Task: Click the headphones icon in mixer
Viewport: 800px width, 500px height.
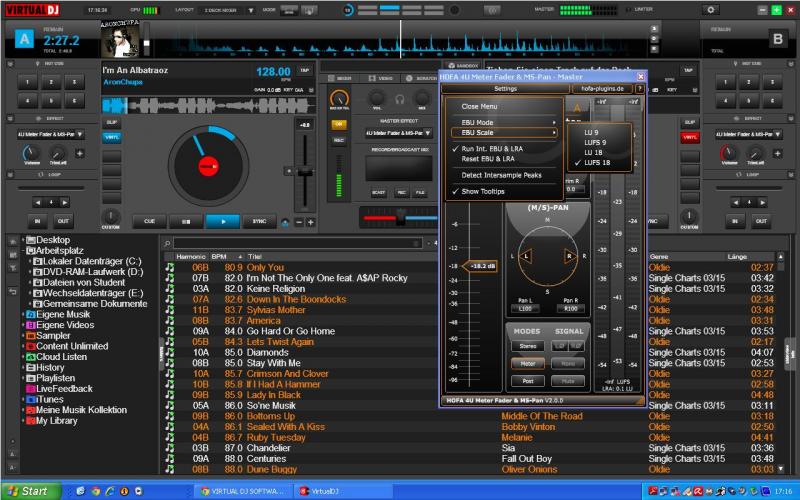Action: (398, 99)
